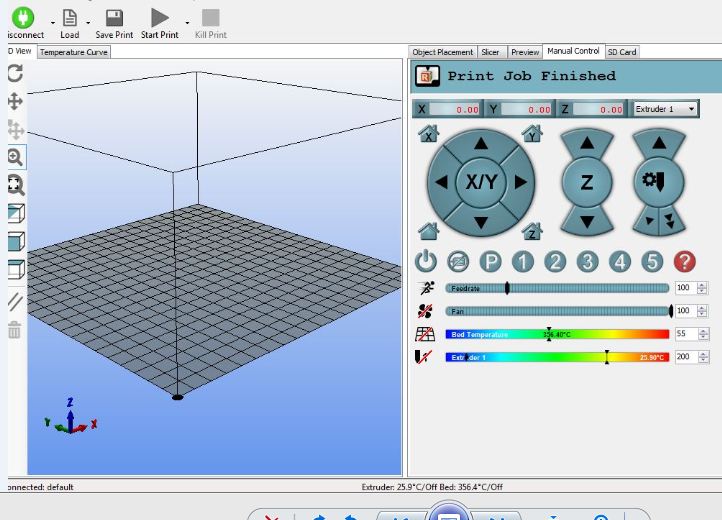722x520 pixels.
Task: Click the Fan speed slider
Action: point(557,311)
